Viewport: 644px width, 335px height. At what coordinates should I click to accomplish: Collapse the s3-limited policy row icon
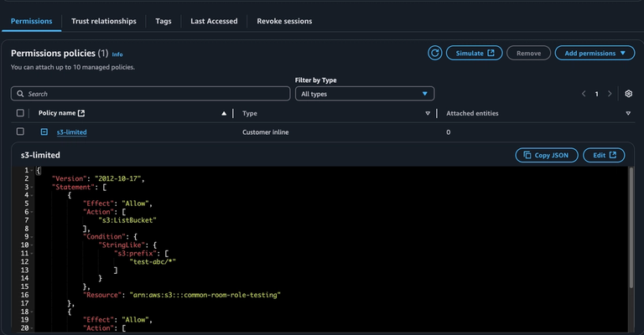point(44,131)
